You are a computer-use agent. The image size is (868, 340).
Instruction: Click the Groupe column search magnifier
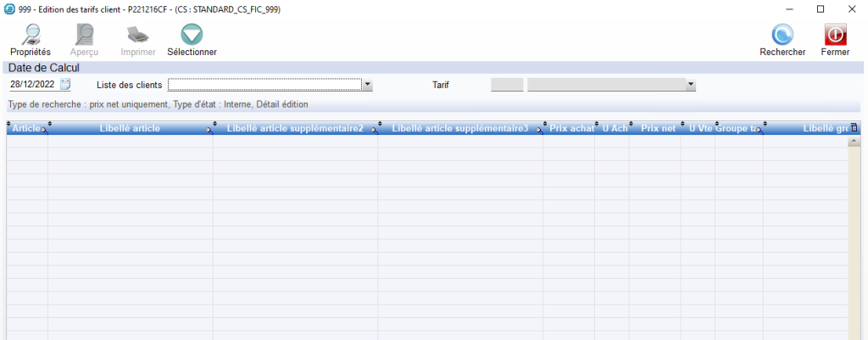coord(759,131)
